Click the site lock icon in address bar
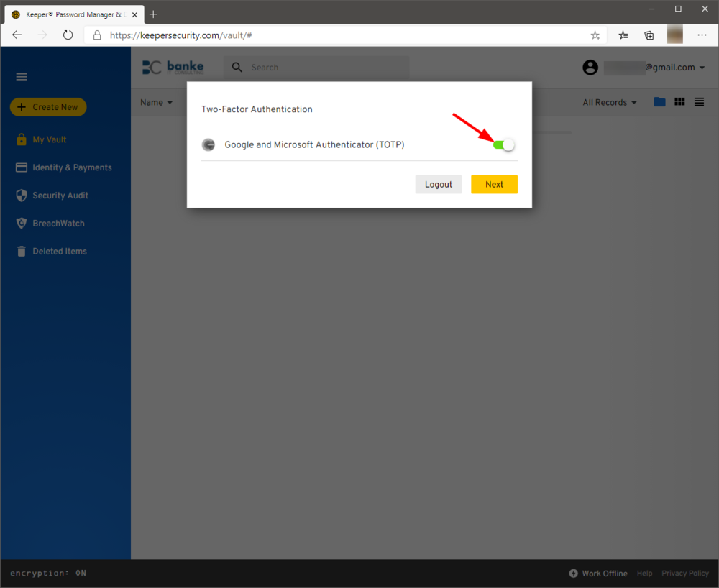Image resolution: width=719 pixels, height=588 pixels. click(97, 35)
